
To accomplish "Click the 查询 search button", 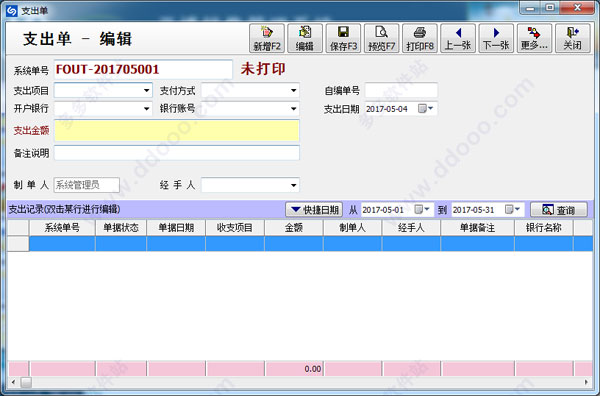I will [x=559, y=210].
